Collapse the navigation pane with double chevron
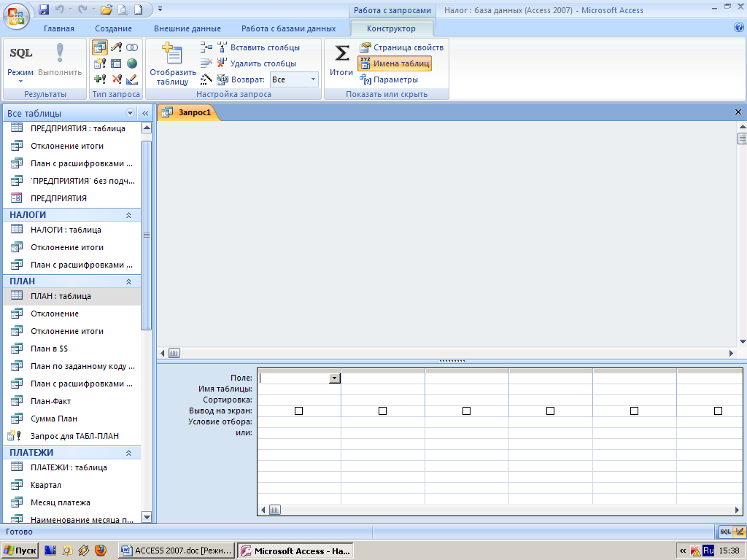 145,113
